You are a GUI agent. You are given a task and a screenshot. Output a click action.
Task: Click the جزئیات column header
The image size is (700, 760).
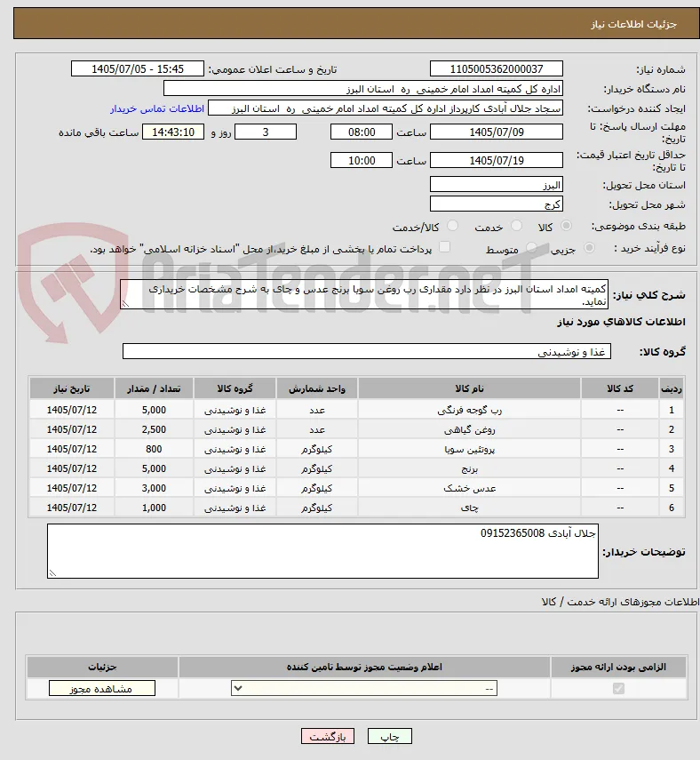(x=102, y=667)
